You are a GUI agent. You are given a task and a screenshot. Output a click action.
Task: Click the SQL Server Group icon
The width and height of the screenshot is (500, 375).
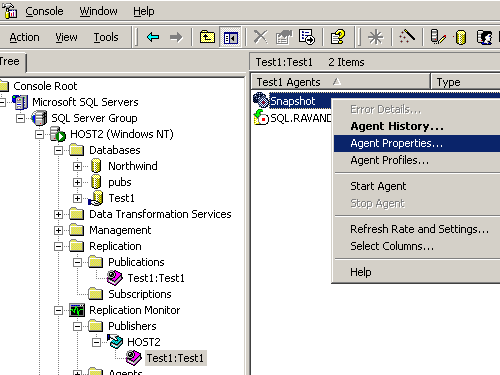pyautogui.click(x=39, y=118)
